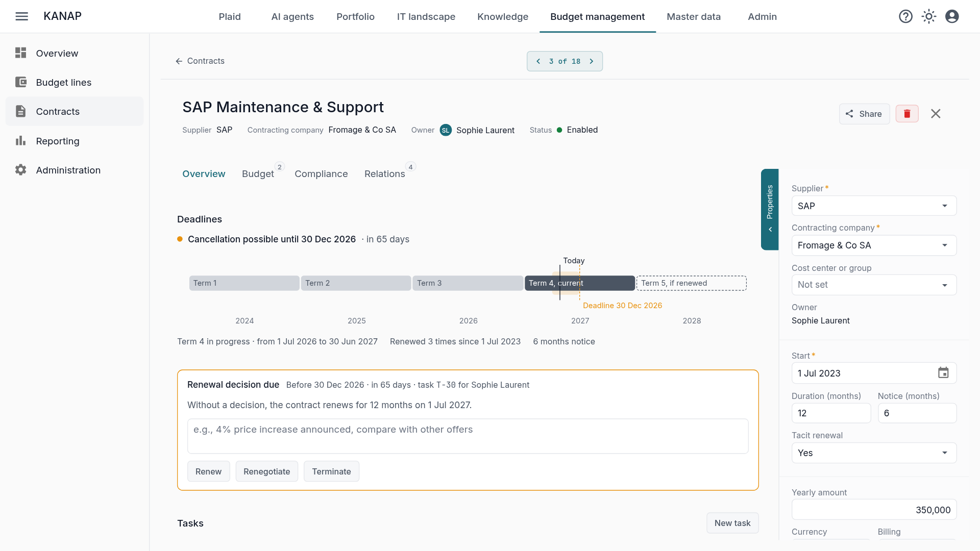The image size is (980, 551).
Task: Click the Overview dashboard icon in sidebar
Action: (20, 53)
